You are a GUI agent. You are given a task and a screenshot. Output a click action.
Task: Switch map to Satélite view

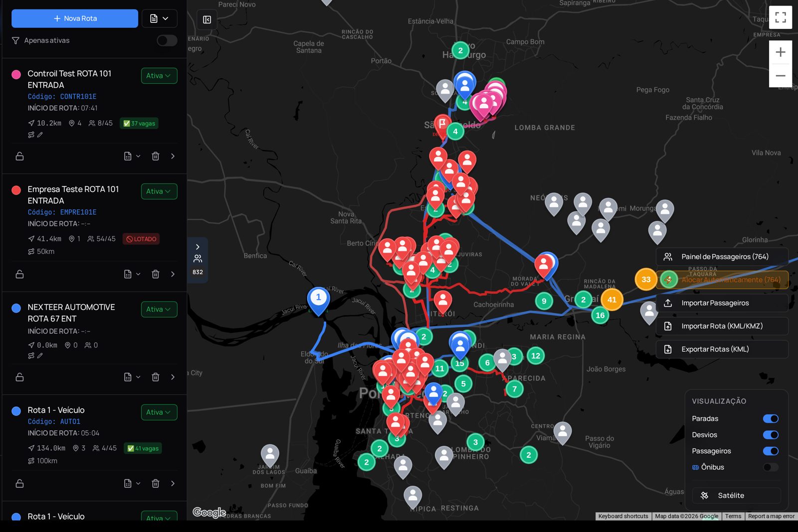click(737, 496)
